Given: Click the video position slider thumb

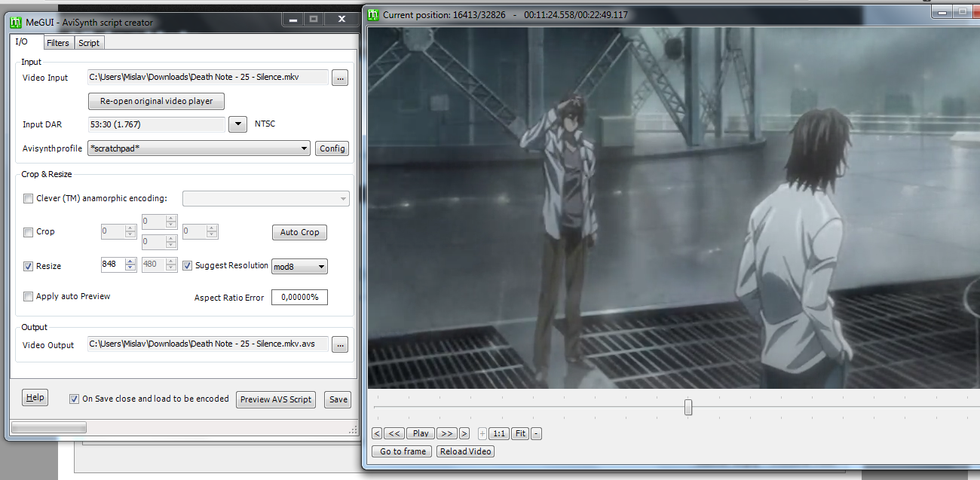Looking at the screenshot, I should pyautogui.click(x=688, y=407).
